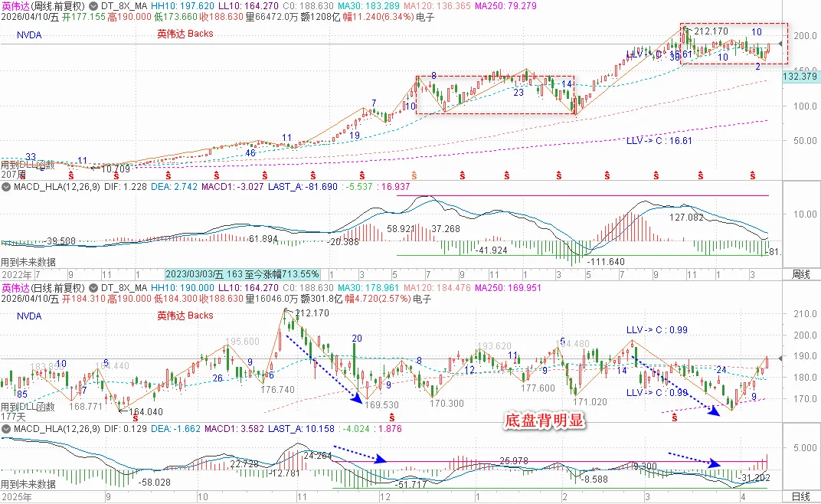Click MA250: 169.951 readout

(x=508, y=288)
